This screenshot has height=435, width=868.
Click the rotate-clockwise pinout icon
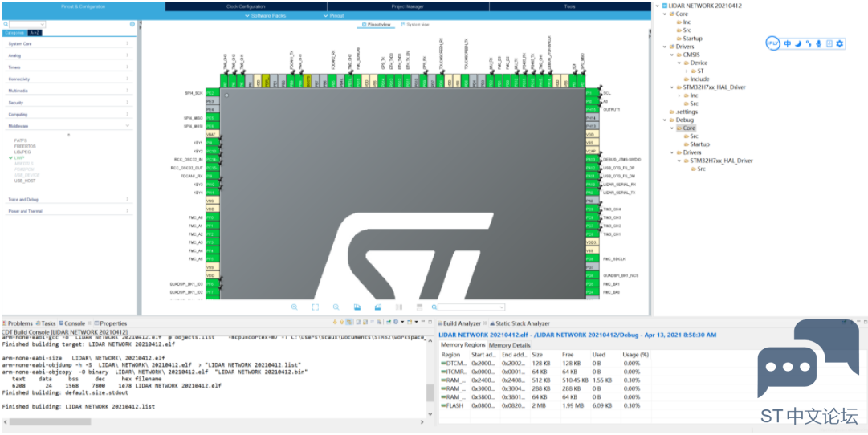357,307
